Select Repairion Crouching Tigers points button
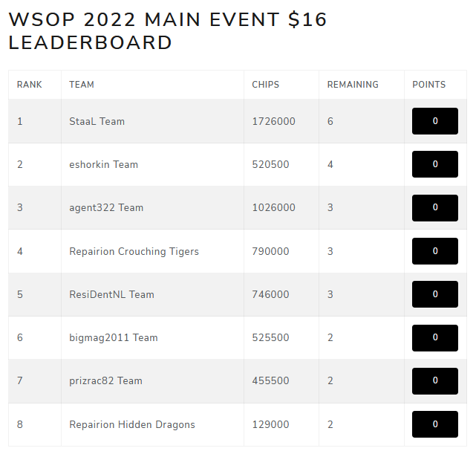Screen dimensions: 476x454 click(x=434, y=251)
